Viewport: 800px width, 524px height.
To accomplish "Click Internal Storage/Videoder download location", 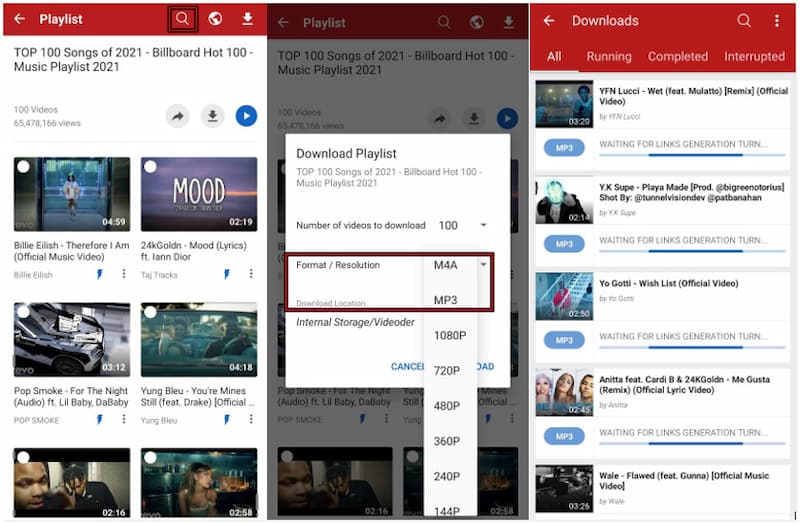I will pos(355,322).
